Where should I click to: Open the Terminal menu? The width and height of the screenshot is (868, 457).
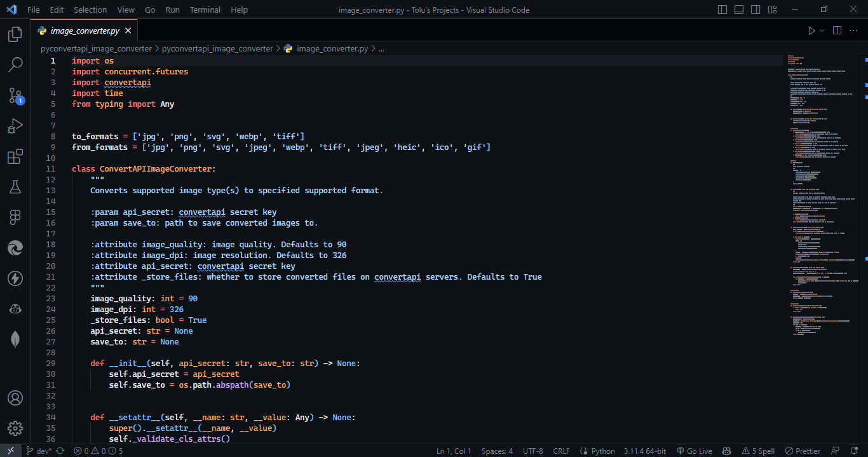[x=205, y=10]
